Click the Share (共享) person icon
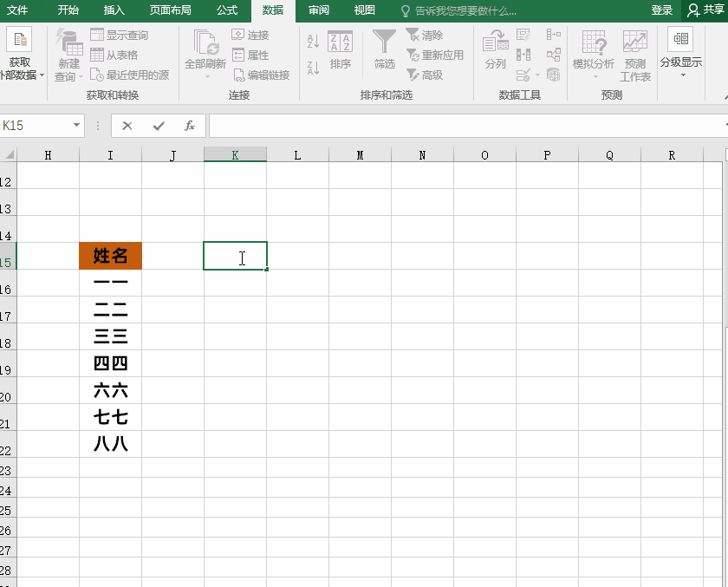The height and width of the screenshot is (587, 728). click(693, 10)
